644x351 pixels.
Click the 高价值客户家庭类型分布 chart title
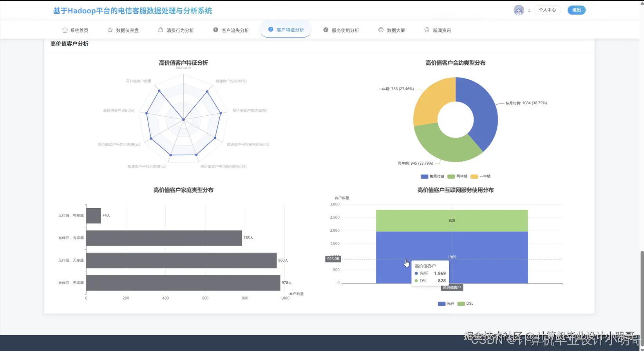pyautogui.click(x=183, y=190)
